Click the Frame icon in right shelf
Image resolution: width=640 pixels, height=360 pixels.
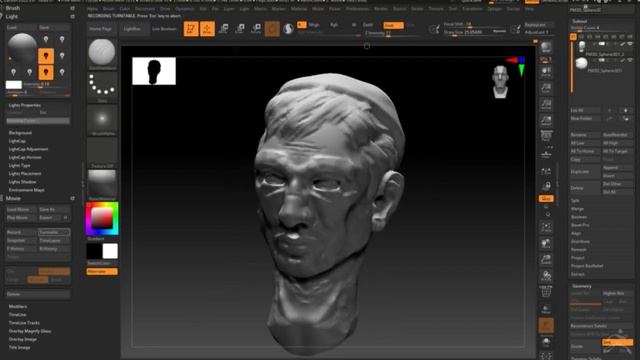pyautogui.click(x=546, y=228)
